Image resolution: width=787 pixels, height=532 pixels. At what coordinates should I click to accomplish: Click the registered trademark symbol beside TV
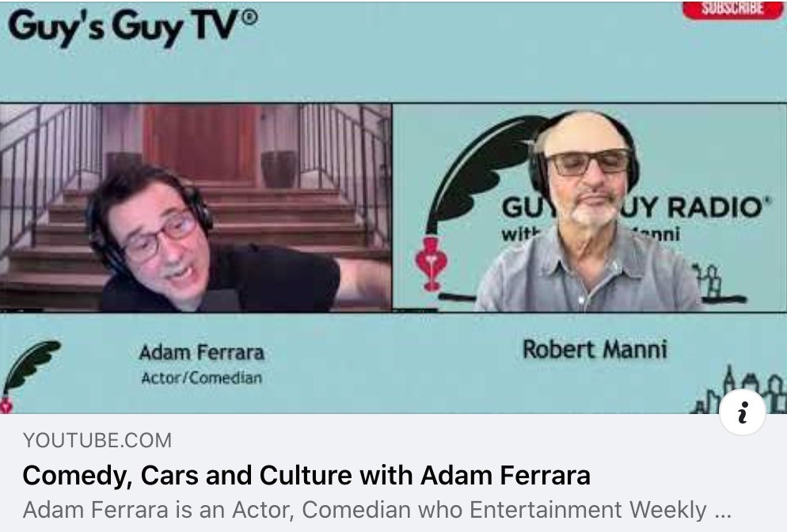tap(249, 17)
